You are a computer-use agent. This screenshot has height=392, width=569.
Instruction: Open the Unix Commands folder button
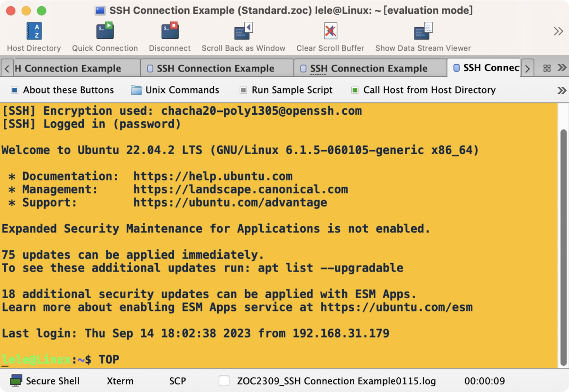tap(175, 90)
